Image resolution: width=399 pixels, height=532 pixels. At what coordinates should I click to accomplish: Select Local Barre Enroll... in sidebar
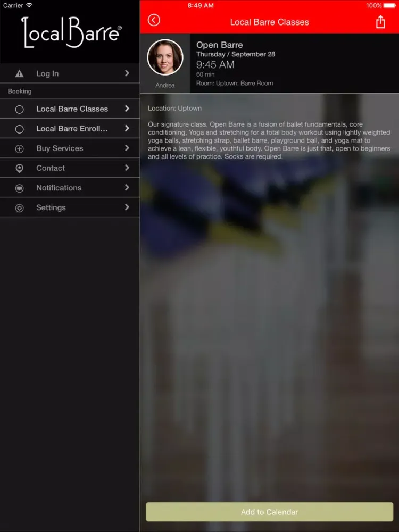pyautogui.click(x=70, y=128)
